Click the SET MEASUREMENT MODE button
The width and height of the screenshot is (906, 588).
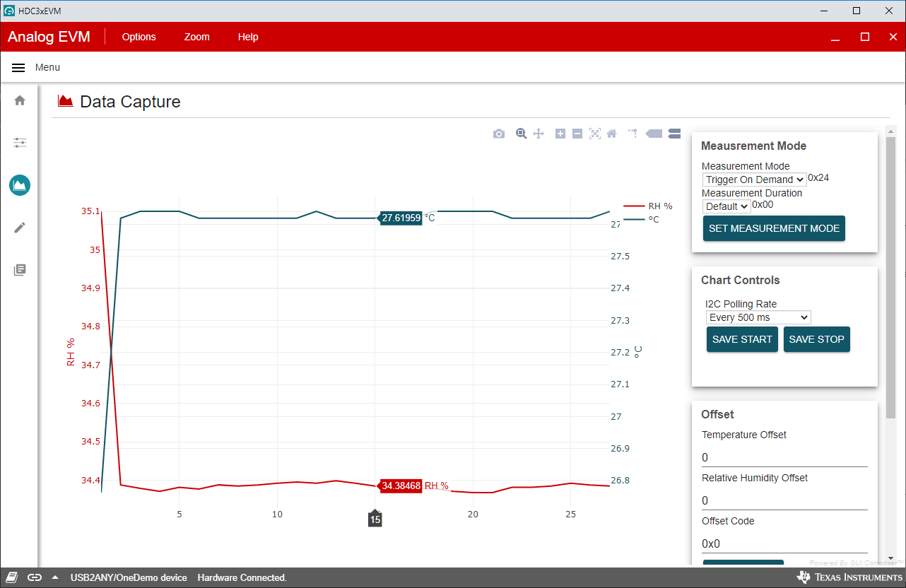click(774, 228)
